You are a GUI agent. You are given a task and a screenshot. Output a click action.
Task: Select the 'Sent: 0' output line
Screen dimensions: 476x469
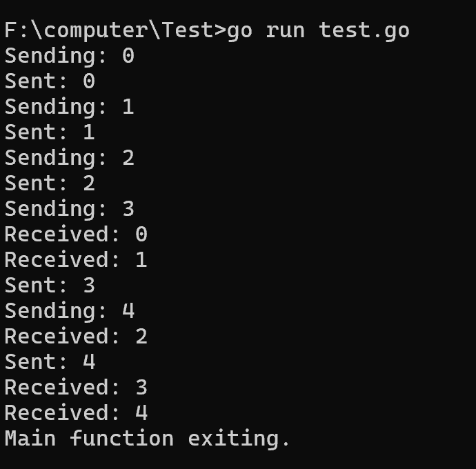point(50,81)
